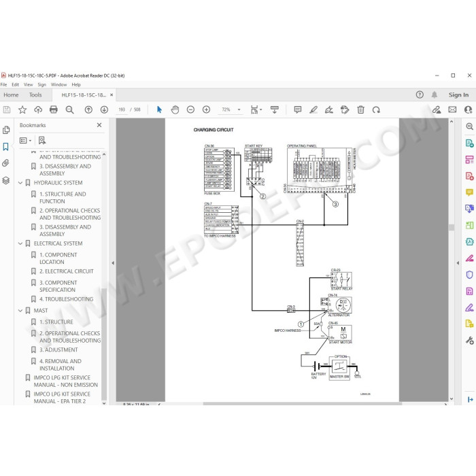Activate the hand pan tool
This screenshot has height=476, width=476.
click(x=175, y=109)
